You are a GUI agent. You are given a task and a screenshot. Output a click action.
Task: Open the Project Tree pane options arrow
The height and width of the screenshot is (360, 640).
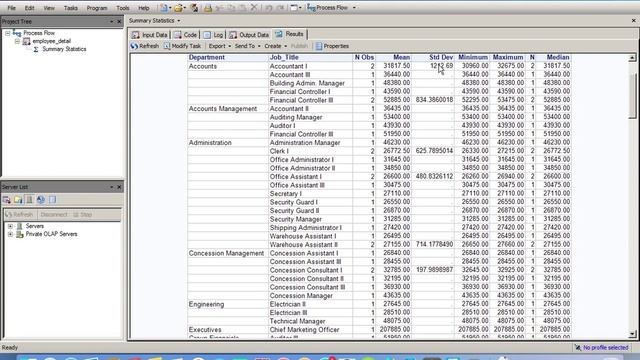pyautogui.click(x=111, y=22)
